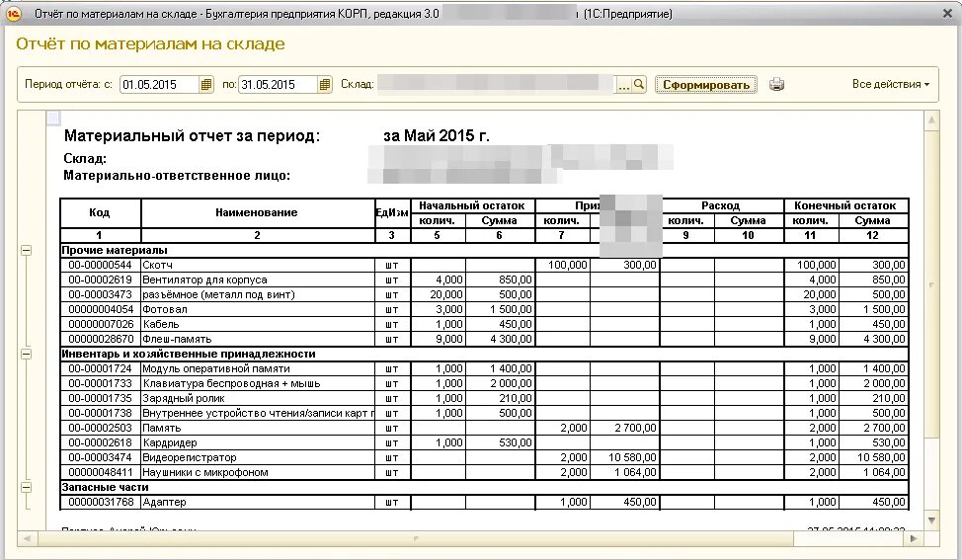
Task: Select the Кардридер cell
Action: [258, 442]
